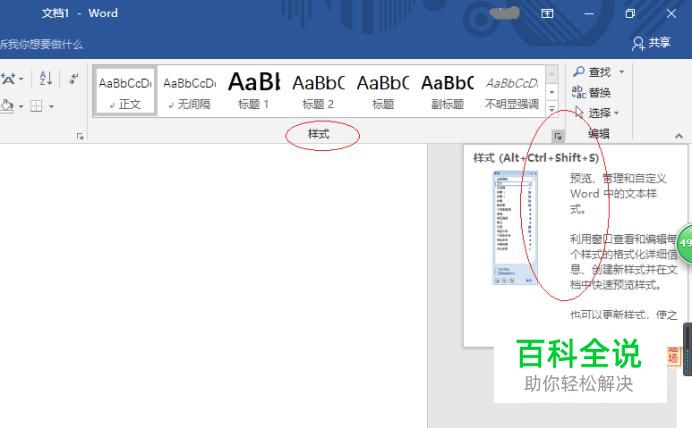Restore down the Word window
This screenshot has height=428, width=692.
pyautogui.click(x=630, y=14)
